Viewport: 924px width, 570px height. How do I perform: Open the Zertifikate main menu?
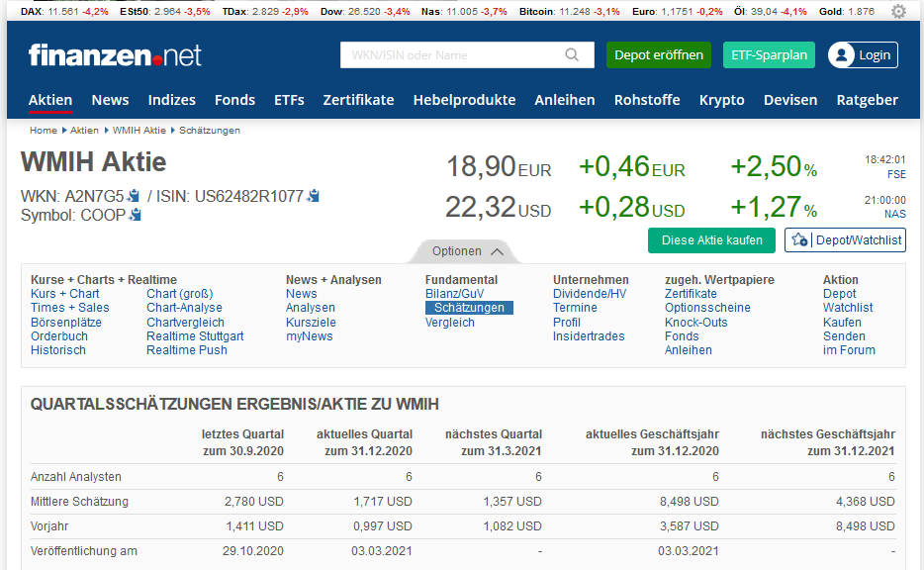point(358,100)
